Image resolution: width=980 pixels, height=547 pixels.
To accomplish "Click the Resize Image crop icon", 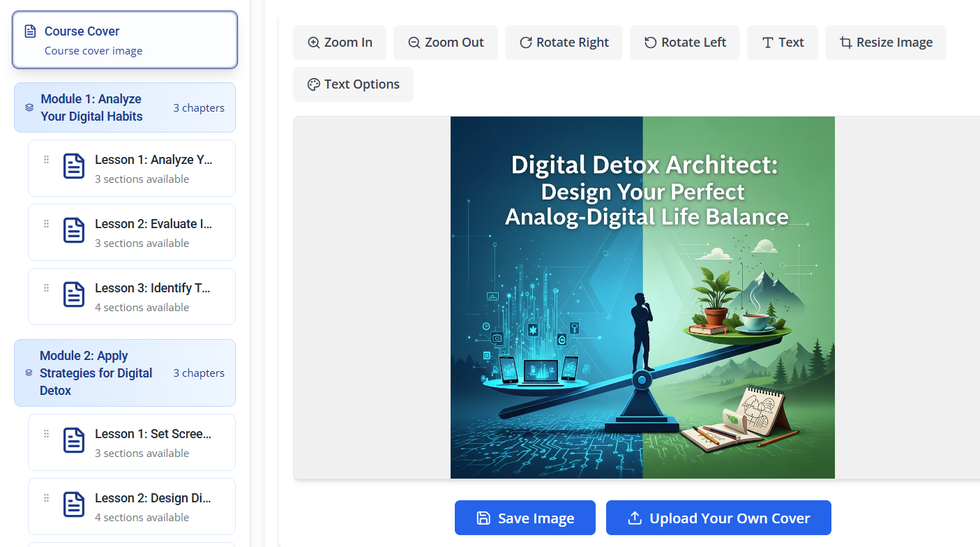I will pyautogui.click(x=846, y=43).
